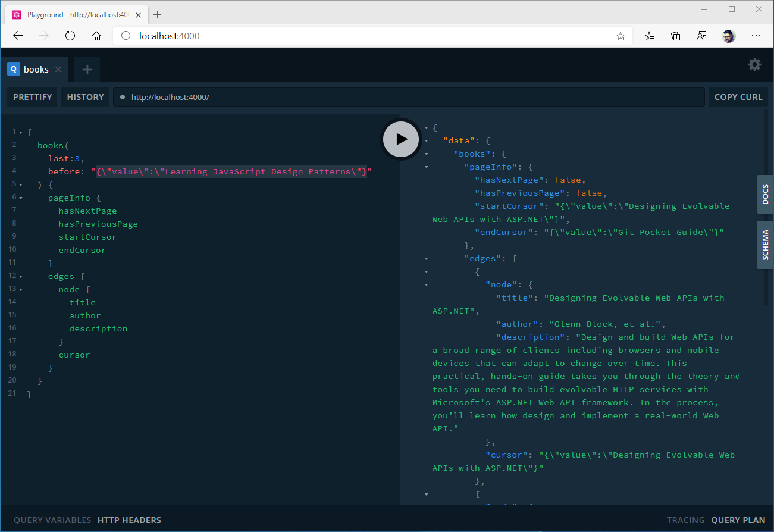The width and height of the screenshot is (774, 532).
Task: Copy the query as cURL
Action: tap(738, 97)
